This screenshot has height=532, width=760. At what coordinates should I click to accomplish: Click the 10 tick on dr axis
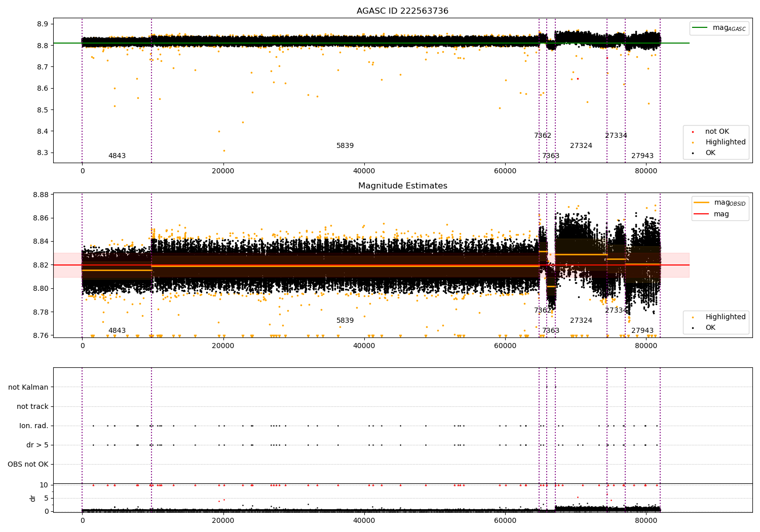(44, 485)
